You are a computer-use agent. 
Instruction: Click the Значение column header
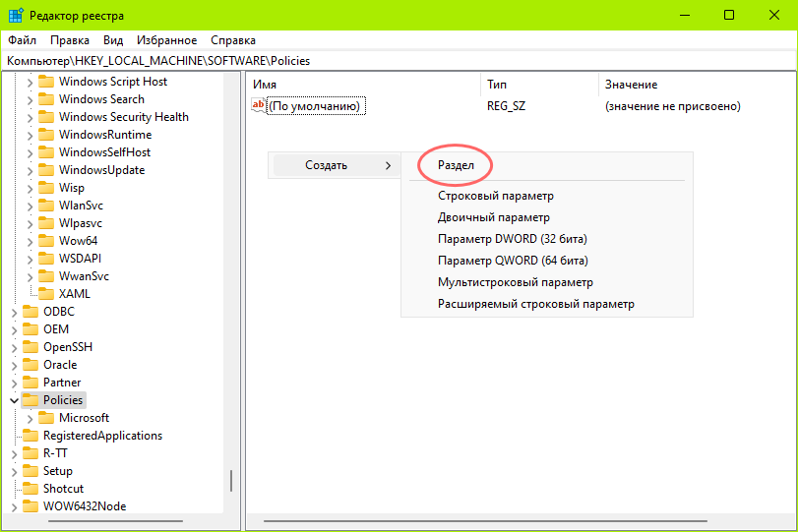tap(631, 85)
